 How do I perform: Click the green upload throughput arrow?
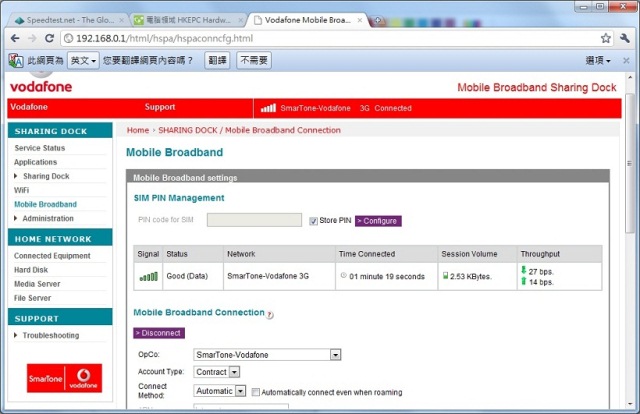click(x=524, y=281)
